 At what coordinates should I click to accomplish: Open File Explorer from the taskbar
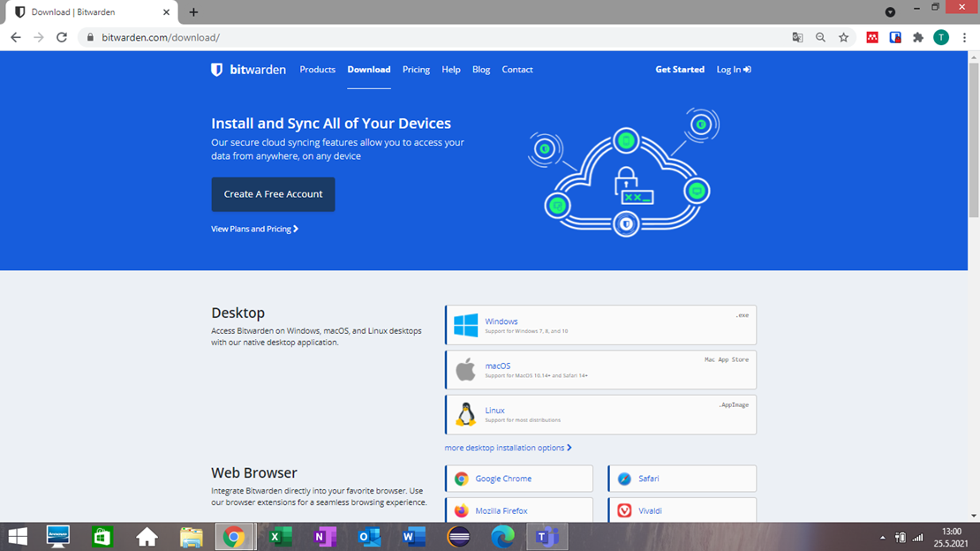pos(192,537)
